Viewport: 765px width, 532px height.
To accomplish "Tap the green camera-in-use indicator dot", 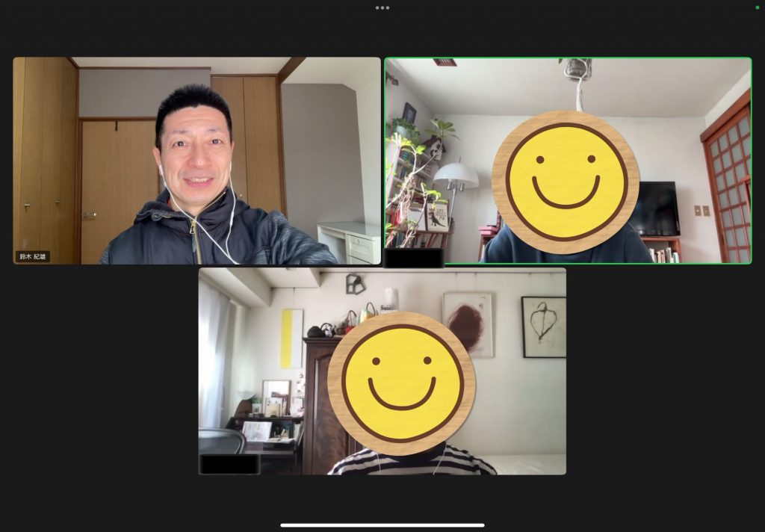I will pyautogui.click(x=758, y=7).
